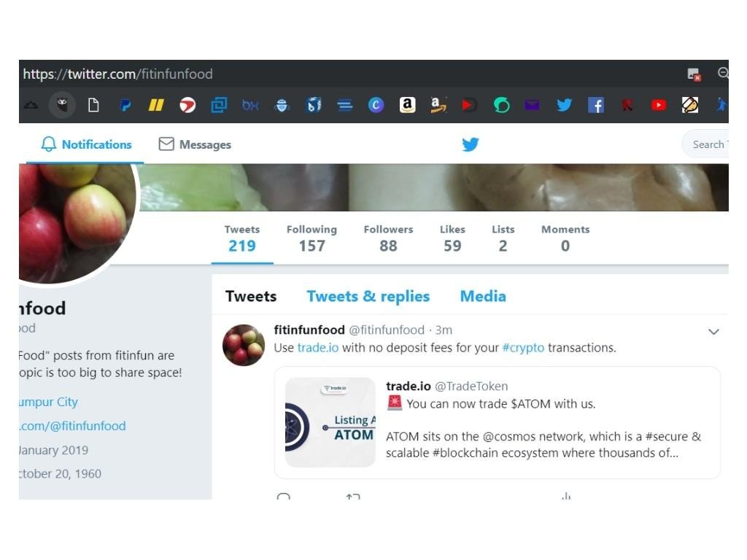Click the reply icon under the tweet

tap(284, 496)
